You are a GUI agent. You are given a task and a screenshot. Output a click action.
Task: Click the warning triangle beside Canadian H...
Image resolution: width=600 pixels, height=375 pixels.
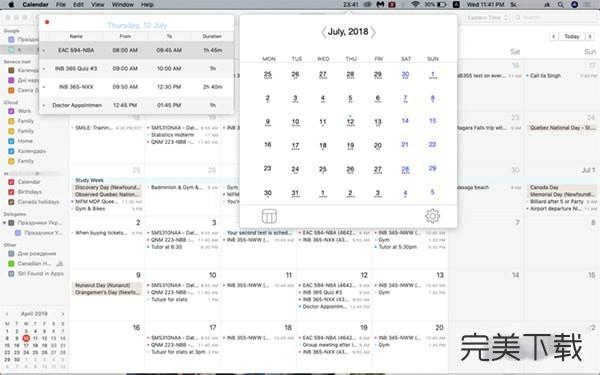pos(59,264)
